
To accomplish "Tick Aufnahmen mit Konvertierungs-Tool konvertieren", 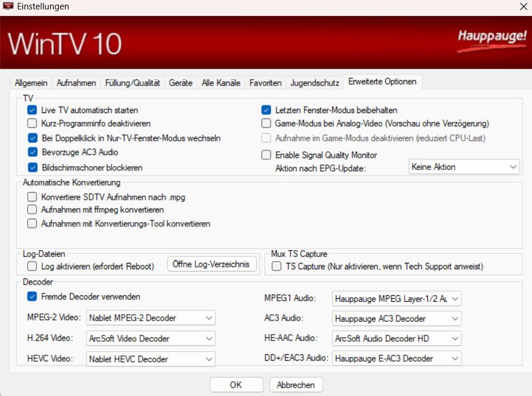I will coord(32,223).
